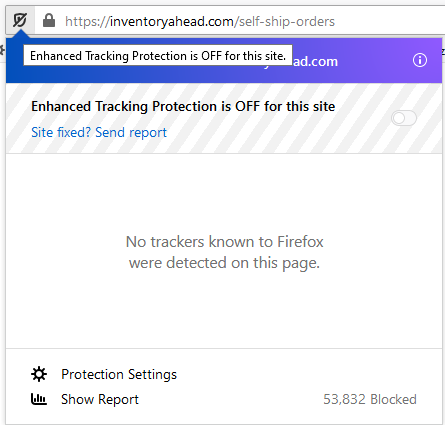
Task: Open Protection Settings
Action: coord(119,374)
